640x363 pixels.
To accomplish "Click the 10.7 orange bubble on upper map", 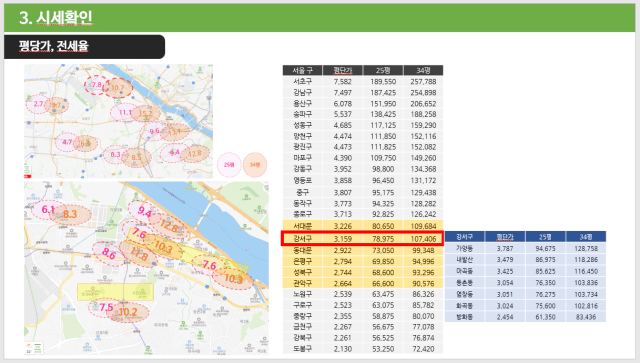I will click(x=118, y=88).
